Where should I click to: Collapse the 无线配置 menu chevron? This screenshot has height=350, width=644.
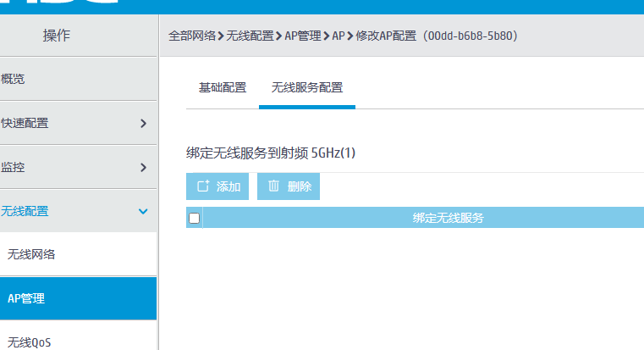pyautogui.click(x=143, y=211)
